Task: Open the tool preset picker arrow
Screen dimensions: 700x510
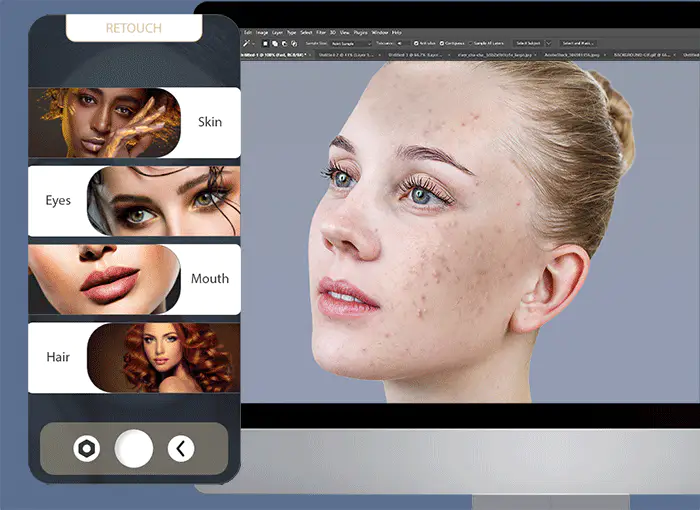Action: (254, 44)
